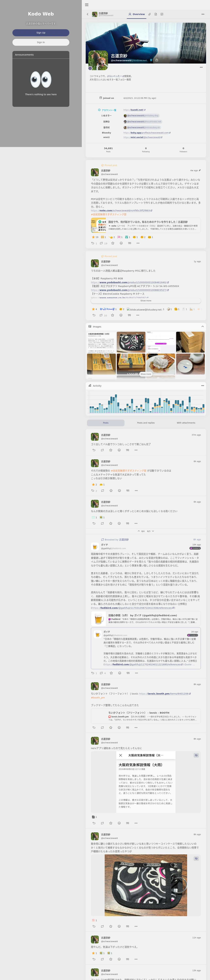Favorite the 'なんか関東の方は涼しい' post
210x980 pixels.
tap(111, 523)
